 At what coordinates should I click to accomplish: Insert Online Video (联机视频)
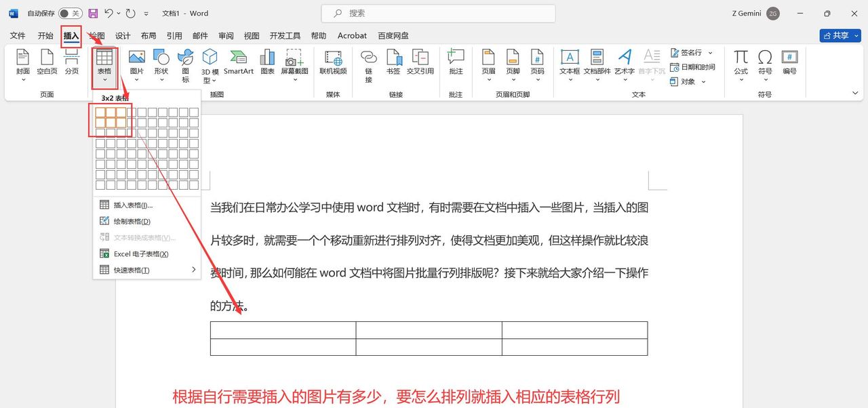click(333, 62)
